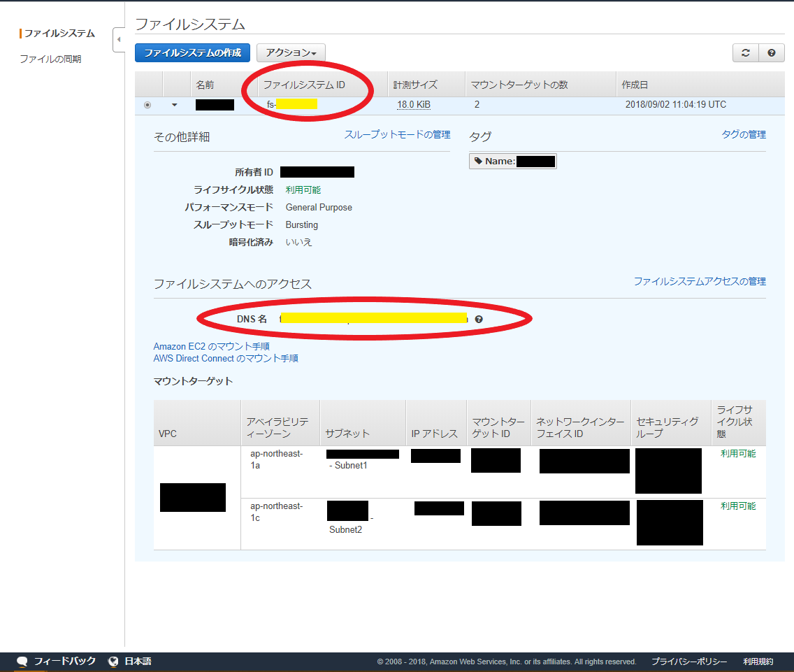Collapse the sidebar using the arrow icon
The width and height of the screenshot is (794, 672).
pyautogui.click(x=119, y=40)
